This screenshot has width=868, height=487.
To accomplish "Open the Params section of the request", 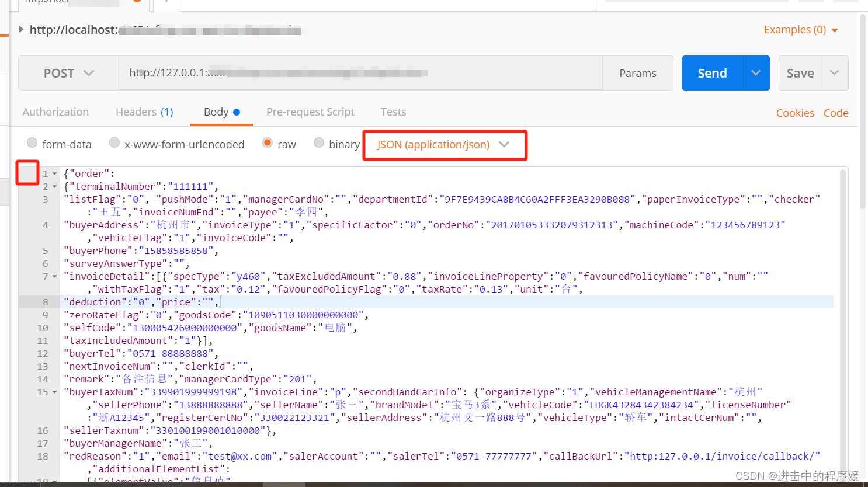I will 637,72.
